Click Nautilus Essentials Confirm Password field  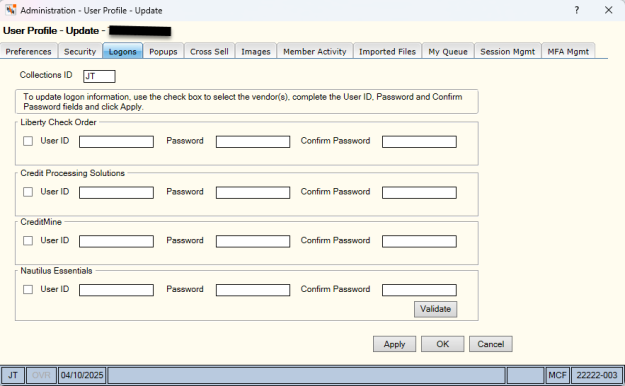coord(419,290)
